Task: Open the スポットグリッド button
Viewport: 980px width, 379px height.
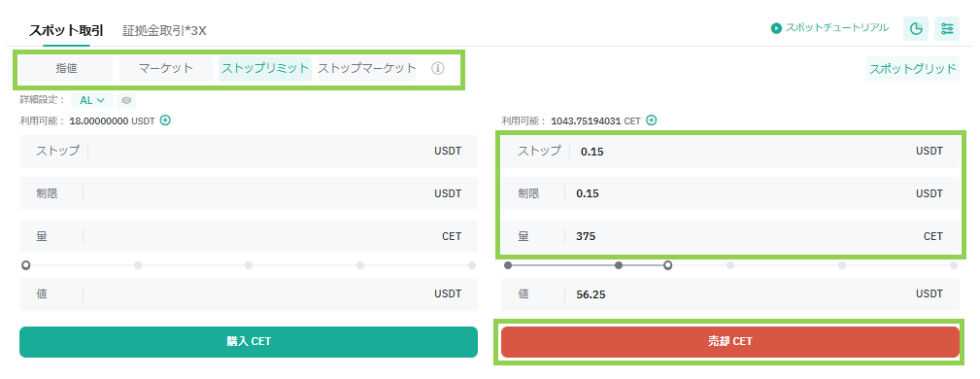Action: pos(913,69)
